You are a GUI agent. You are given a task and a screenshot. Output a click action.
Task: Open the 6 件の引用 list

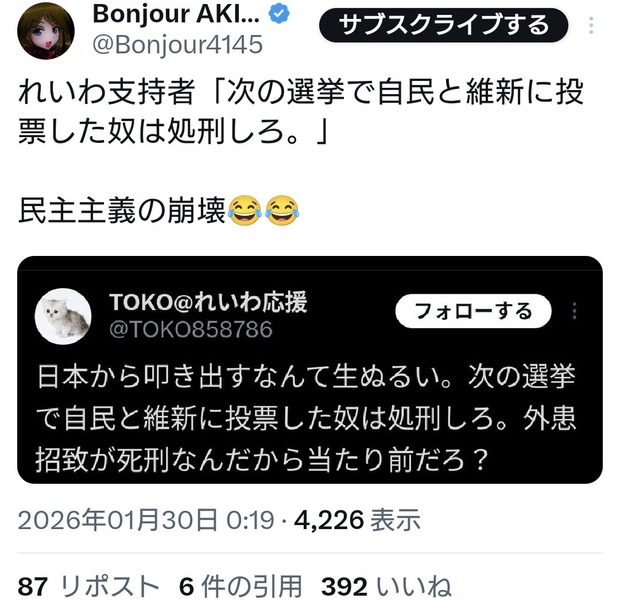(240, 586)
